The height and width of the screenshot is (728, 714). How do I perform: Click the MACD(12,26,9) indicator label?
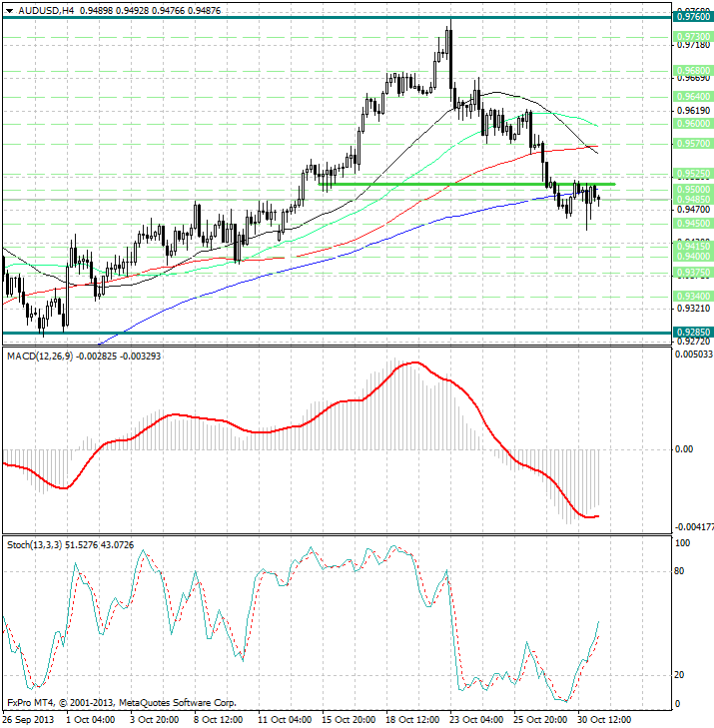[x=40, y=357]
